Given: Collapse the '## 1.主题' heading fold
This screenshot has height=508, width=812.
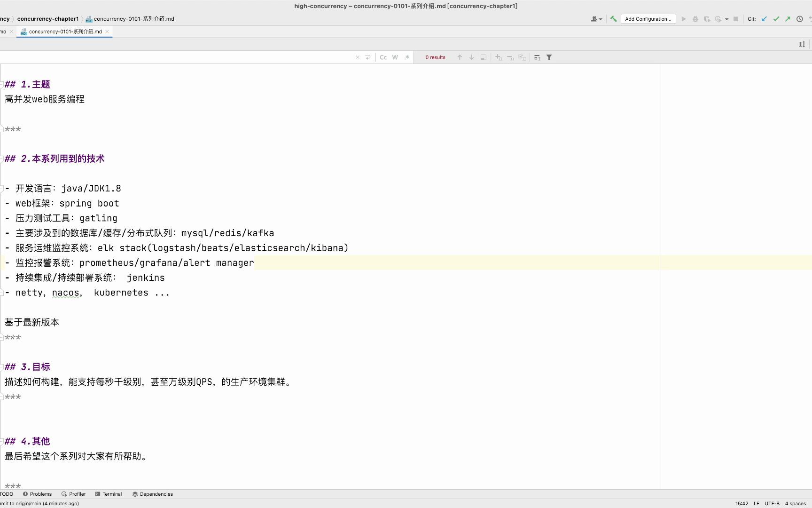Looking at the screenshot, I should tap(2, 84).
